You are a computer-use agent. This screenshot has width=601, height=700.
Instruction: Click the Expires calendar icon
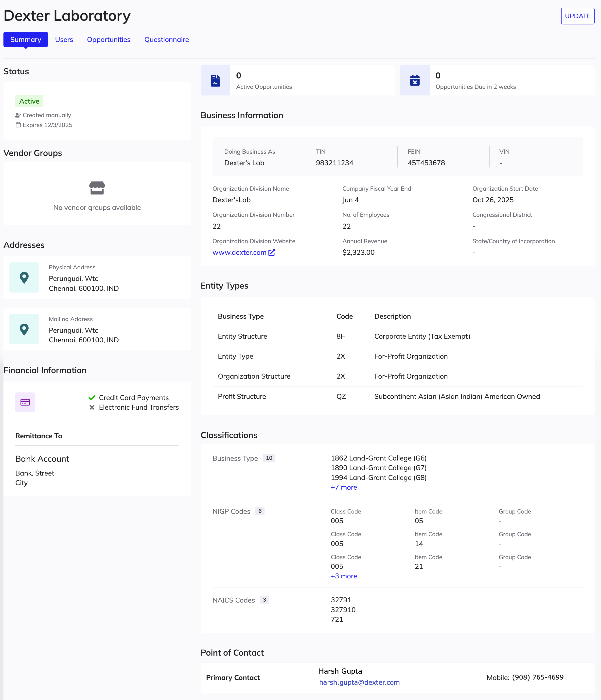click(x=18, y=125)
